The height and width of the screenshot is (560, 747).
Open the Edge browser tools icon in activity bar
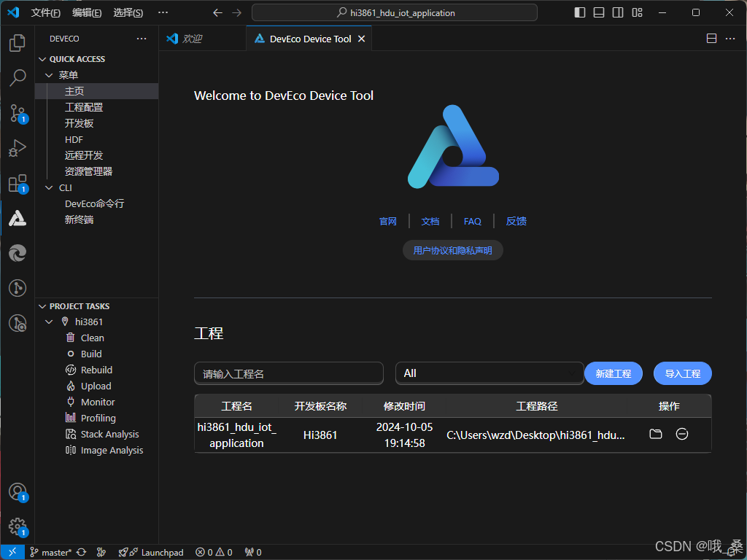pos(18,253)
